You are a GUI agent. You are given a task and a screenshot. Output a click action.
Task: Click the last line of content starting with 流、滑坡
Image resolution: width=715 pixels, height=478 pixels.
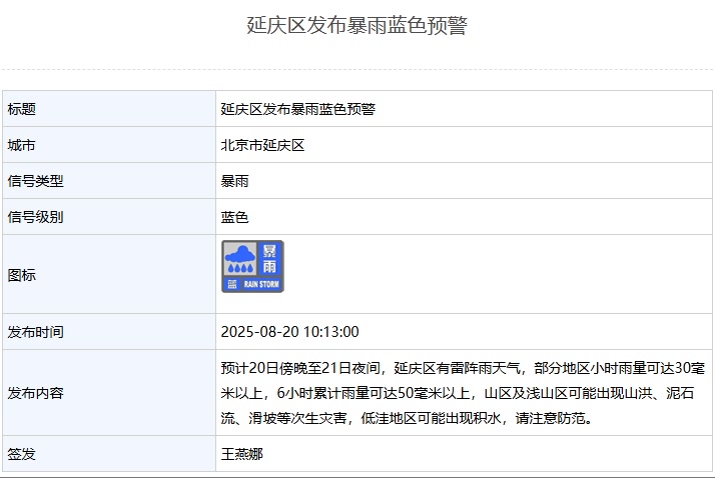pyautogui.click(x=407, y=418)
